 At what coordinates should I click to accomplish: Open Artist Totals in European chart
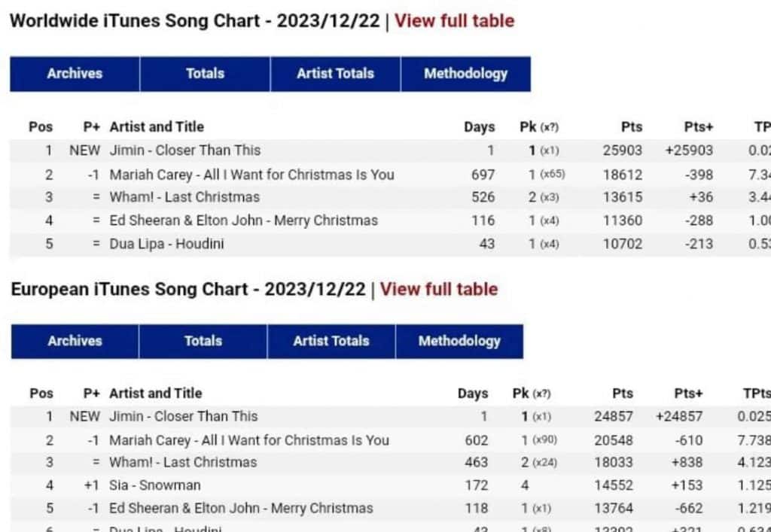[331, 341]
